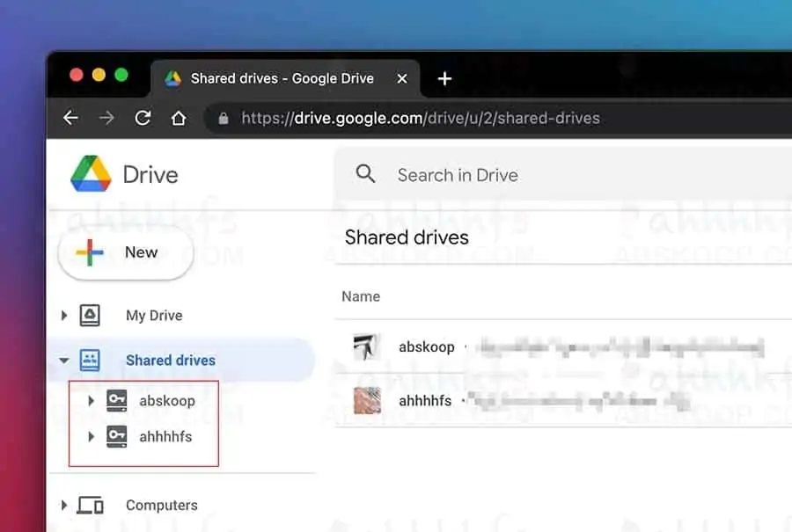Click the Shared drives sidebar icon
792x532 pixels.
88,360
